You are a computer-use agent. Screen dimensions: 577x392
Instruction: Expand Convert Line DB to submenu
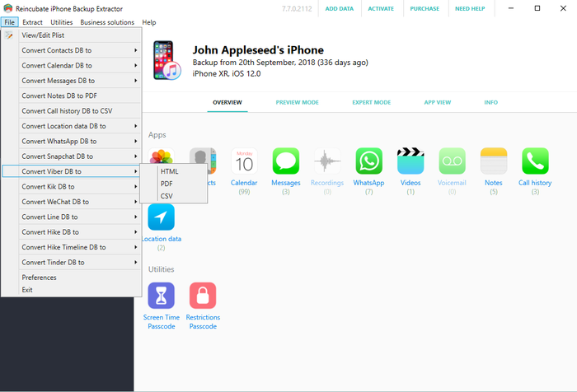coord(80,217)
